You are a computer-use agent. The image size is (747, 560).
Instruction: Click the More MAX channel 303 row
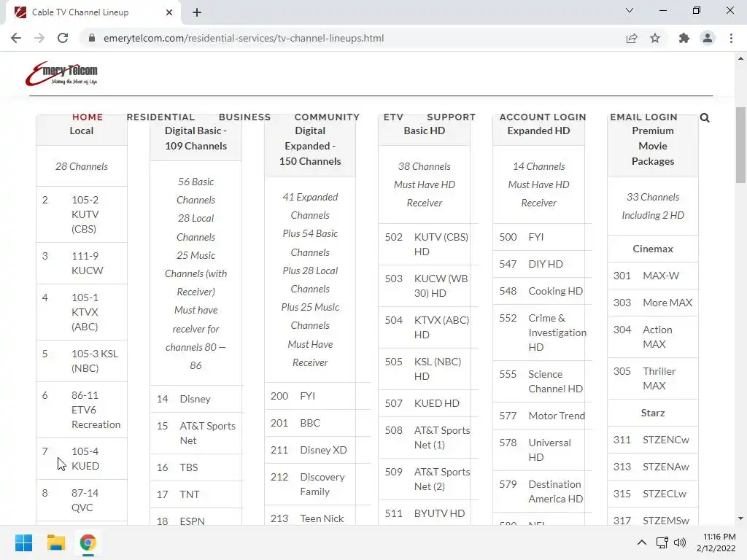[x=653, y=303]
